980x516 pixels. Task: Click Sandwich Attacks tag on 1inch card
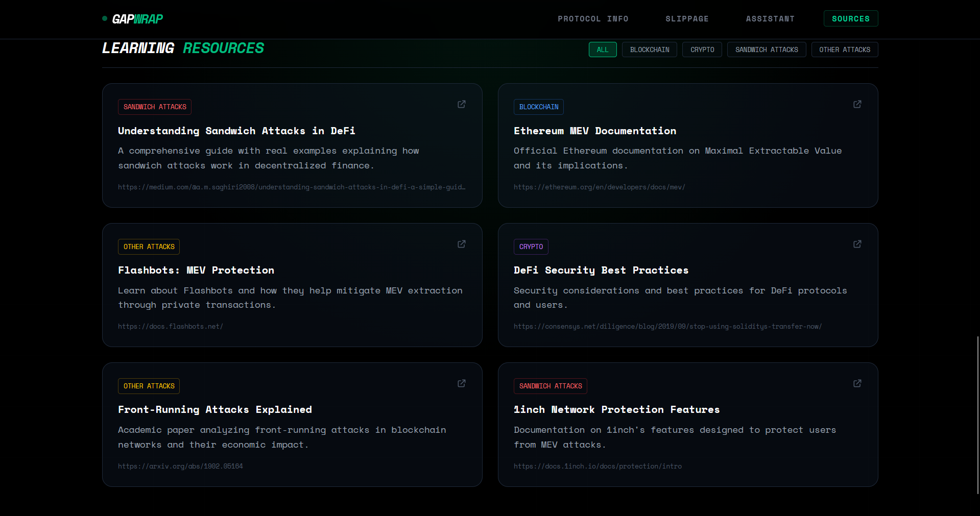(x=551, y=386)
